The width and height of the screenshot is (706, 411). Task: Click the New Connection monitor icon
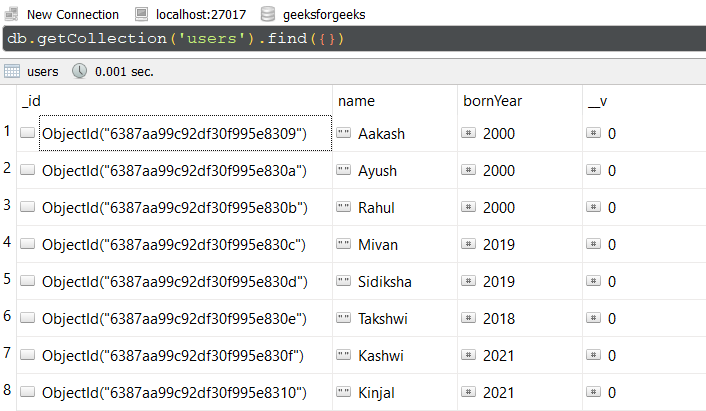click(x=12, y=14)
